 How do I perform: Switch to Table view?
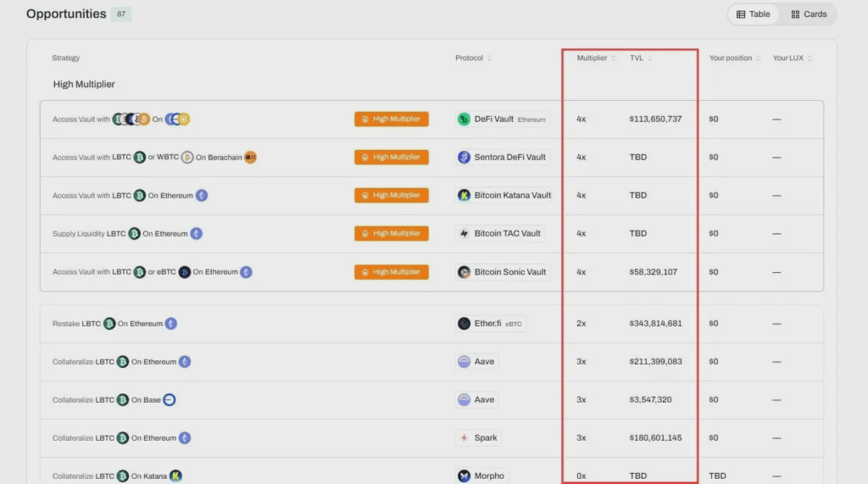[x=753, y=14]
